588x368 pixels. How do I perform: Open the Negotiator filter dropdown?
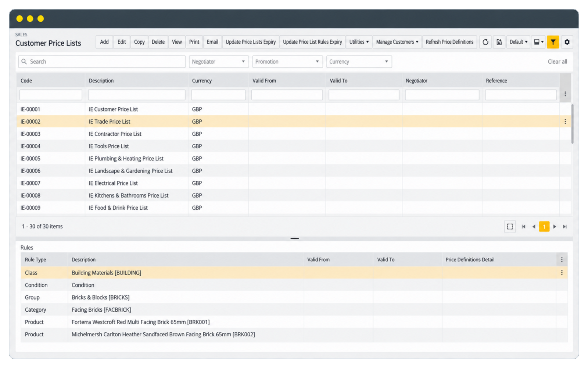(x=219, y=61)
